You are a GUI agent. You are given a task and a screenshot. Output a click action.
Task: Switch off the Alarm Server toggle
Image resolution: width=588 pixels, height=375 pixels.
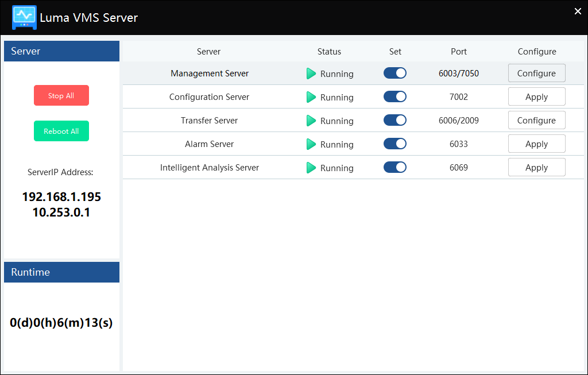[x=395, y=144]
